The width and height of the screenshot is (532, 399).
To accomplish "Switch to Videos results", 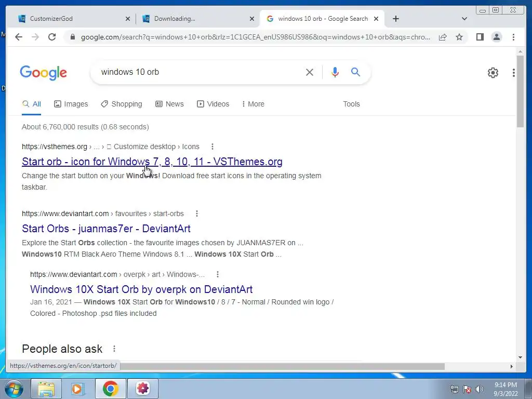I will click(x=213, y=104).
